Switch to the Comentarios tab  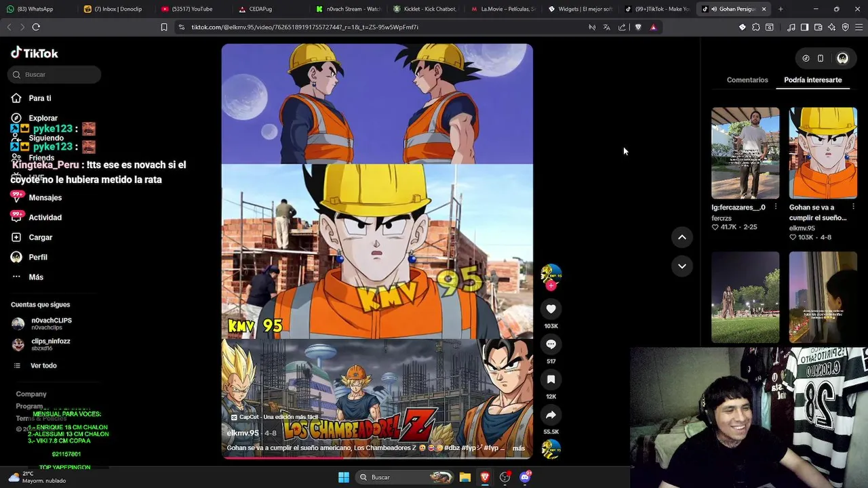[x=747, y=80]
